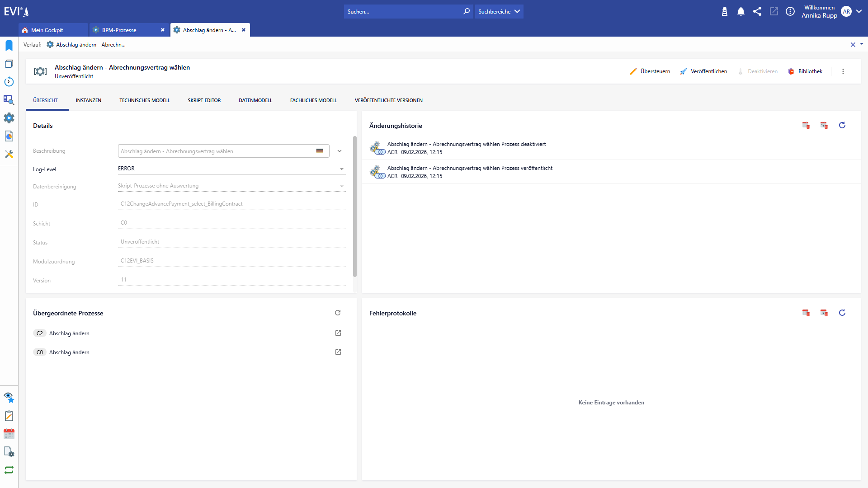Switch to the Skript Editor tab
Viewport: 868px width, 488px height.
click(204, 100)
